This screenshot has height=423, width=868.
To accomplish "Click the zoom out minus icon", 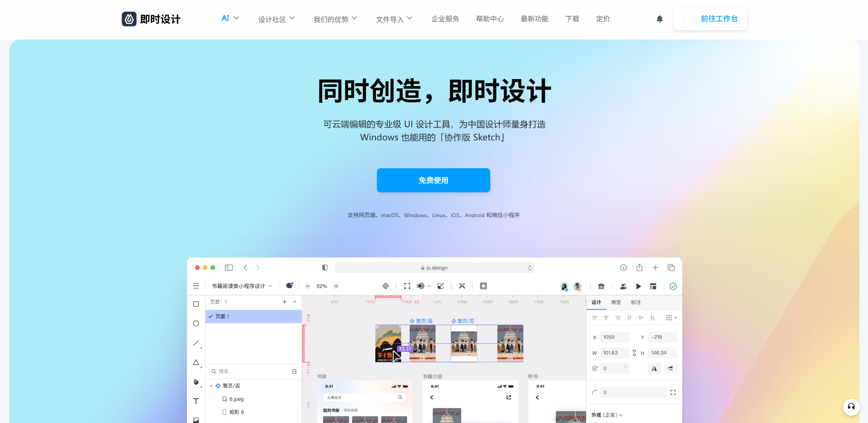I will coord(308,287).
